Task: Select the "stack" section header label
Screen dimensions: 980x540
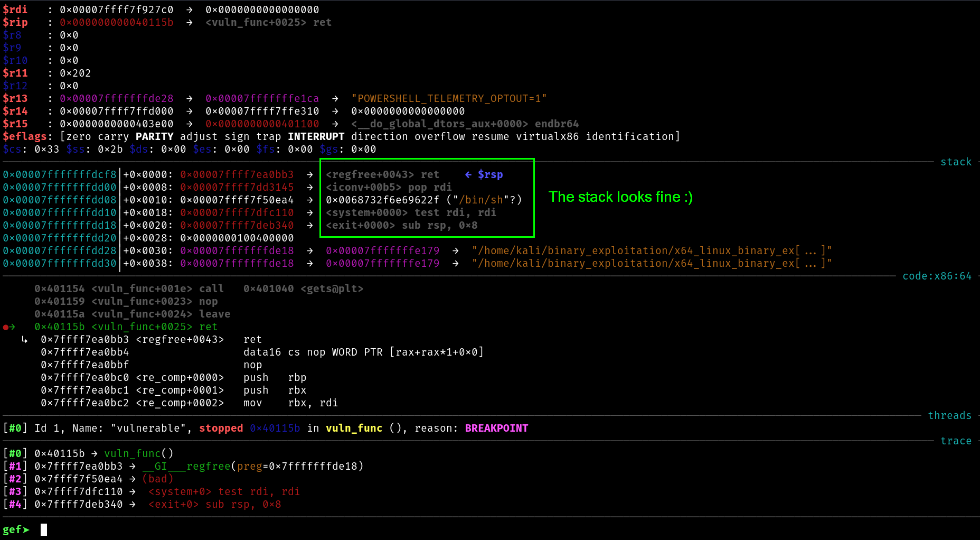Action: tap(956, 162)
